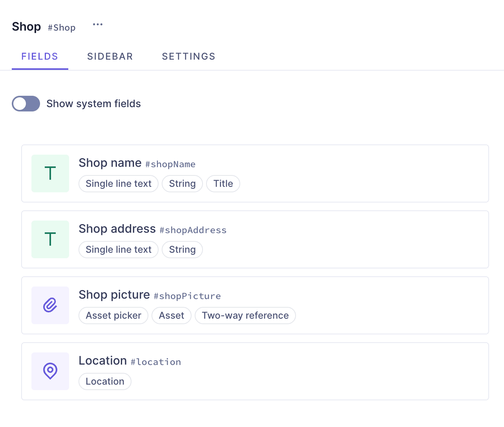
Task: Switch to the Sidebar tab
Action: tap(110, 57)
